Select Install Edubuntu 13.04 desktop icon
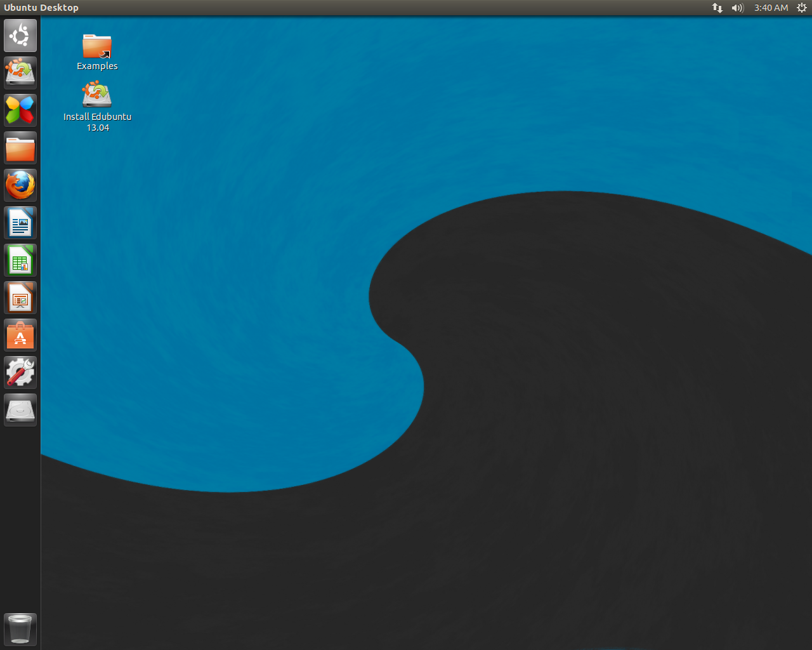This screenshot has height=650, width=812. 97,95
